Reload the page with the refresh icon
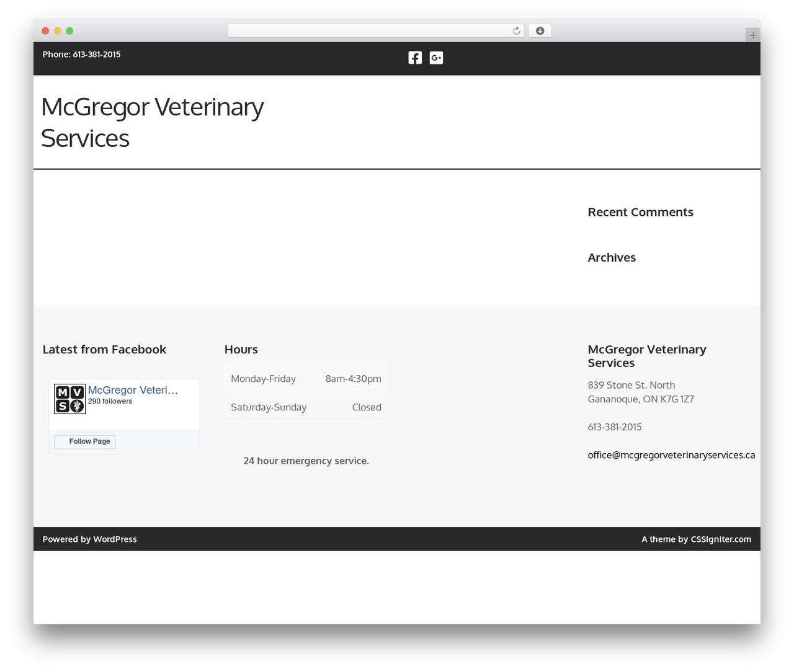794x672 pixels. pos(516,31)
